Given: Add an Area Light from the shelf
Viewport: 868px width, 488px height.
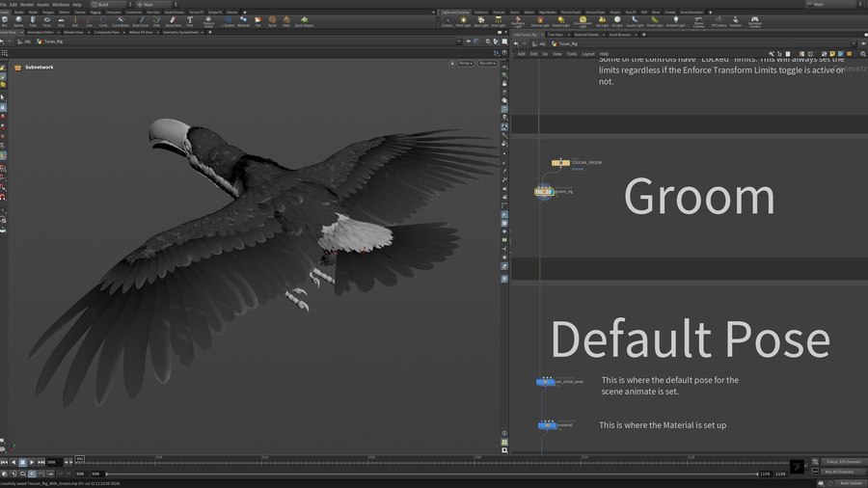Looking at the screenshot, I should [499, 21].
